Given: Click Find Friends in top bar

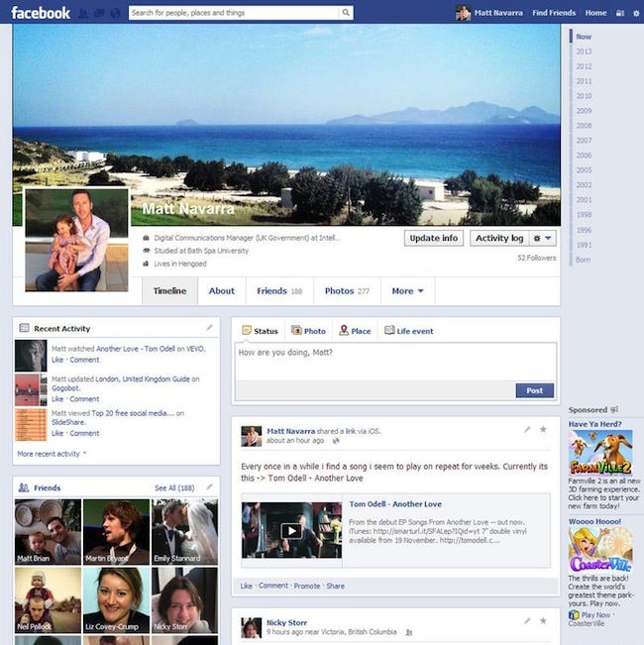Looking at the screenshot, I should [x=554, y=13].
